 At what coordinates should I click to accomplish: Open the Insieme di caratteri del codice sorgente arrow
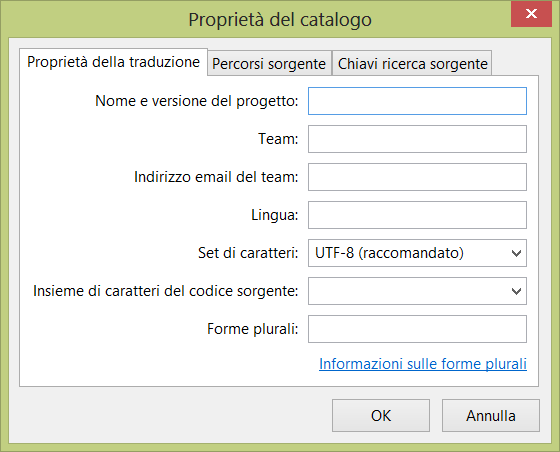click(516, 291)
